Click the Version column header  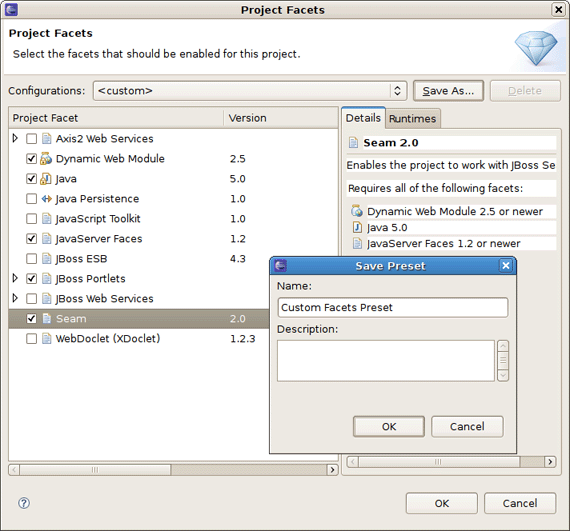(x=281, y=118)
